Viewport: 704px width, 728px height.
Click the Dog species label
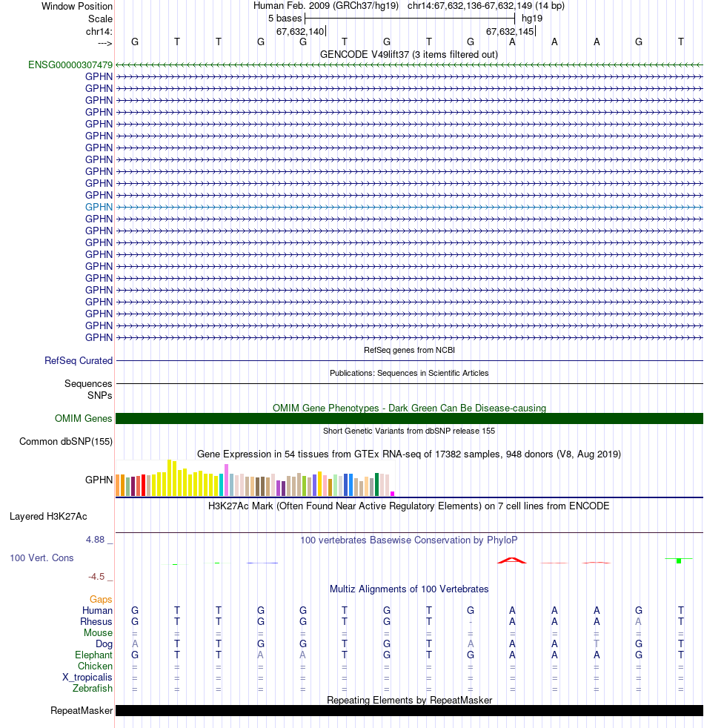point(104,644)
